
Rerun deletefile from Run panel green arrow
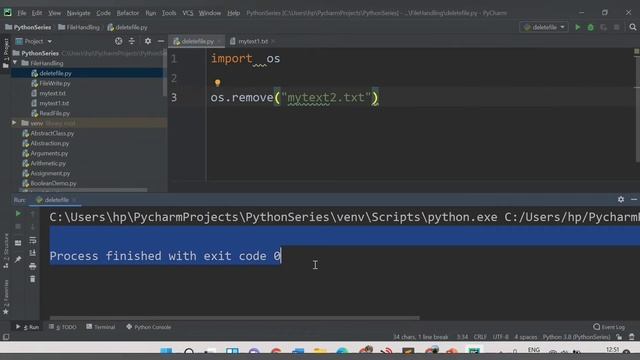tap(18, 213)
